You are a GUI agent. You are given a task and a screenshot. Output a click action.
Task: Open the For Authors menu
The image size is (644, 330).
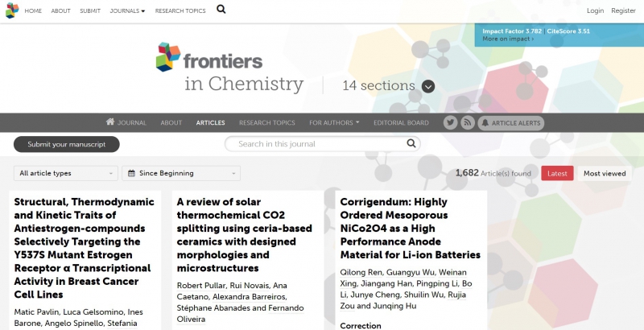click(x=334, y=123)
